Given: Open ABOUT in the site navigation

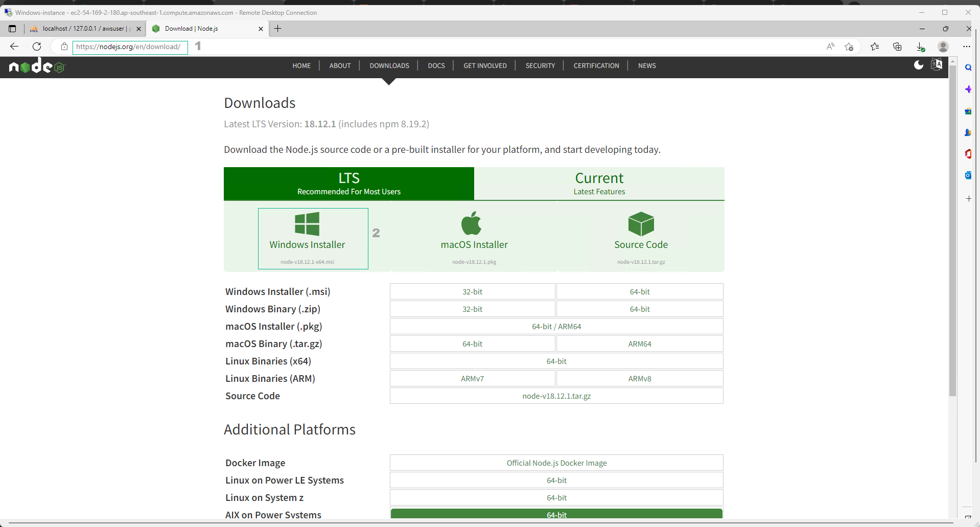Looking at the screenshot, I should [340, 65].
